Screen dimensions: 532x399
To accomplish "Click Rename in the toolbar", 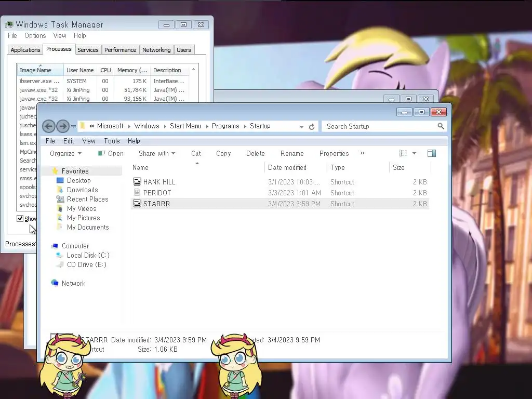I will 292,153.
